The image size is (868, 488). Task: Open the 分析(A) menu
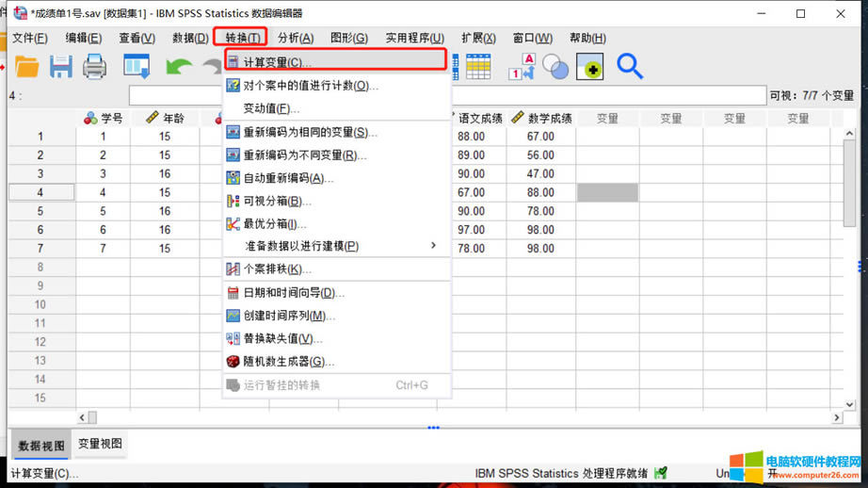click(x=295, y=38)
